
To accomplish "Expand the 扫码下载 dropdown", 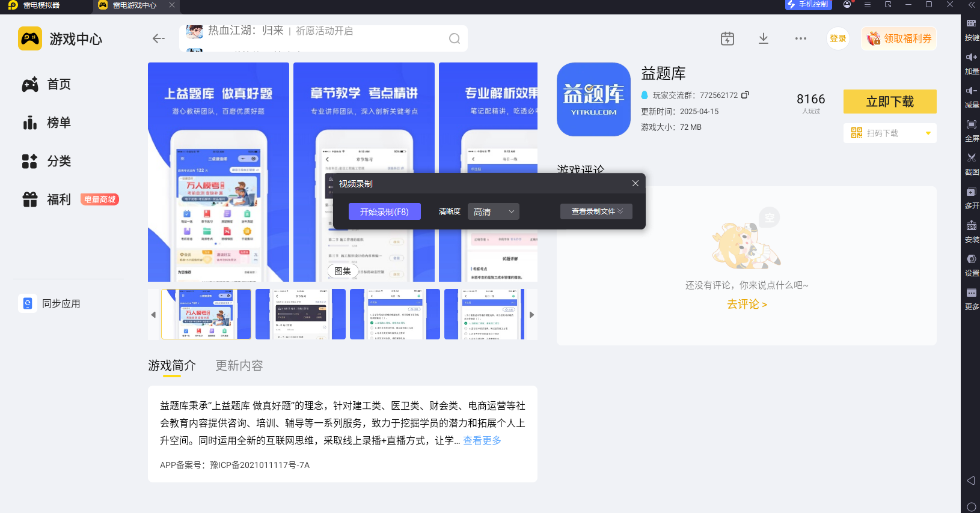I will [890, 133].
